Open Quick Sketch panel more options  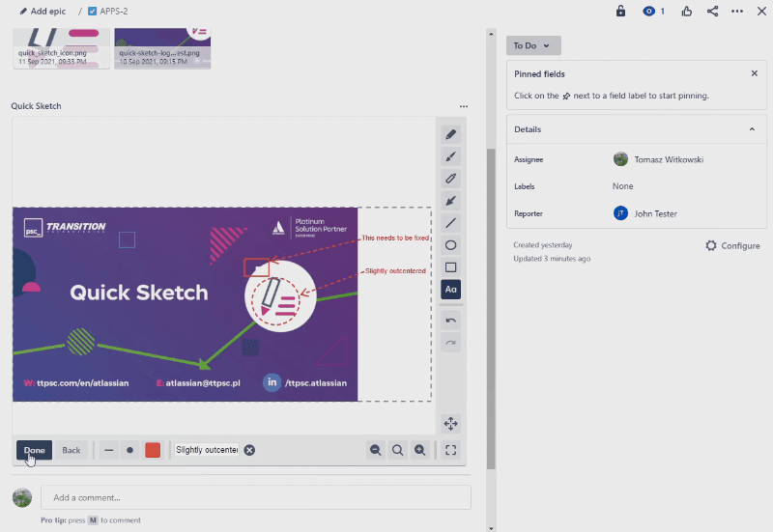pyautogui.click(x=464, y=106)
